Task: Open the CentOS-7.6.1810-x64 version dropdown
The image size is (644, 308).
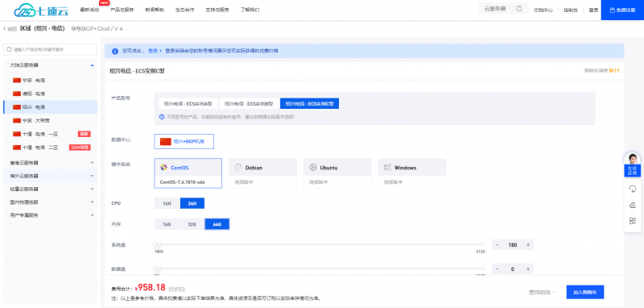Action: (x=188, y=181)
